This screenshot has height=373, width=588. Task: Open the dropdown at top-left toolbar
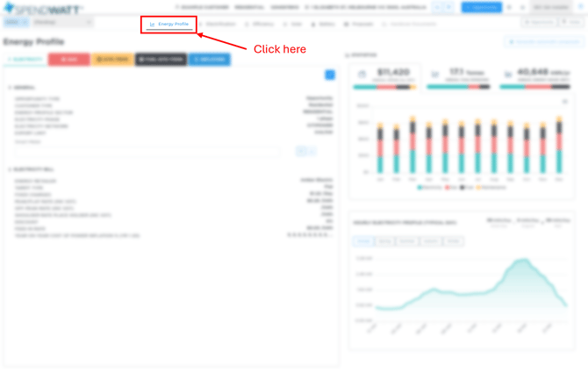pyautogui.click(x=15, y=23)
